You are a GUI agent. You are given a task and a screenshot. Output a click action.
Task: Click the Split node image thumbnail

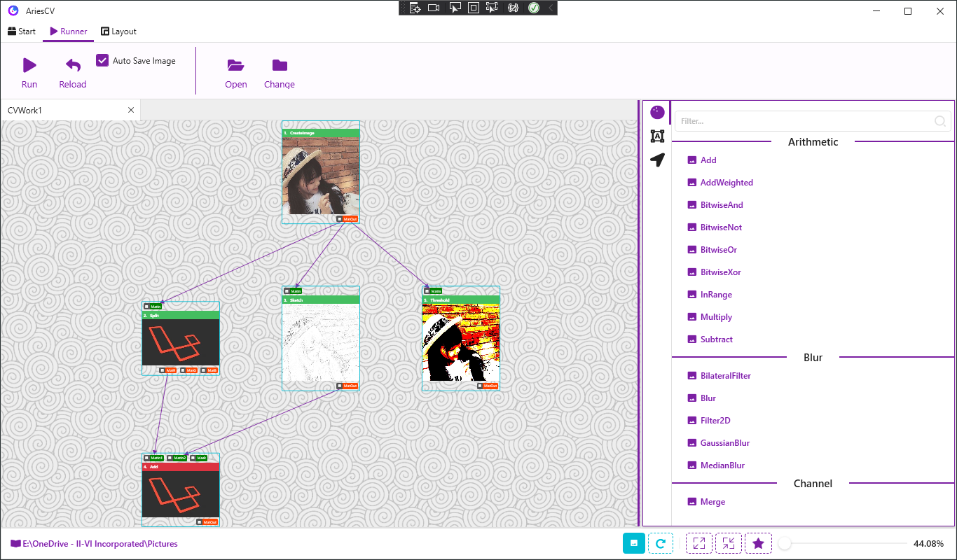coord(181,342)
